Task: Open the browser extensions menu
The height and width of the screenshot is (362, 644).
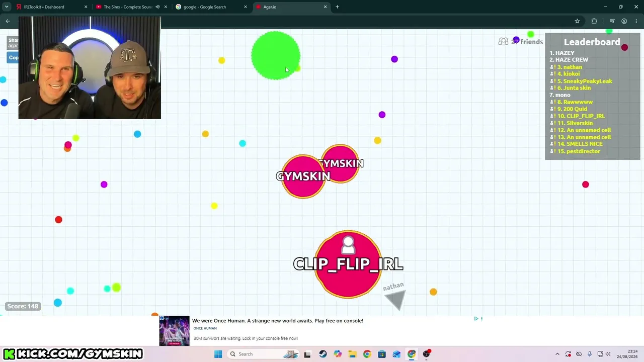Action: [x=594, y=21]
